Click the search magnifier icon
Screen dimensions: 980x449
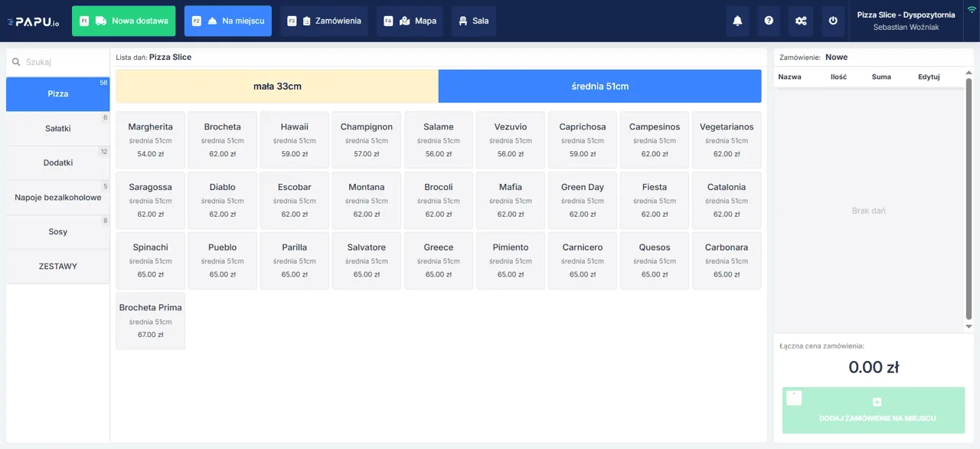pos(16,62)
